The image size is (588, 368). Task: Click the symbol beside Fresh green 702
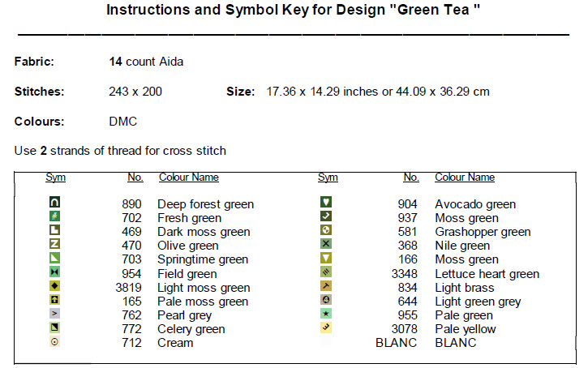55,216
